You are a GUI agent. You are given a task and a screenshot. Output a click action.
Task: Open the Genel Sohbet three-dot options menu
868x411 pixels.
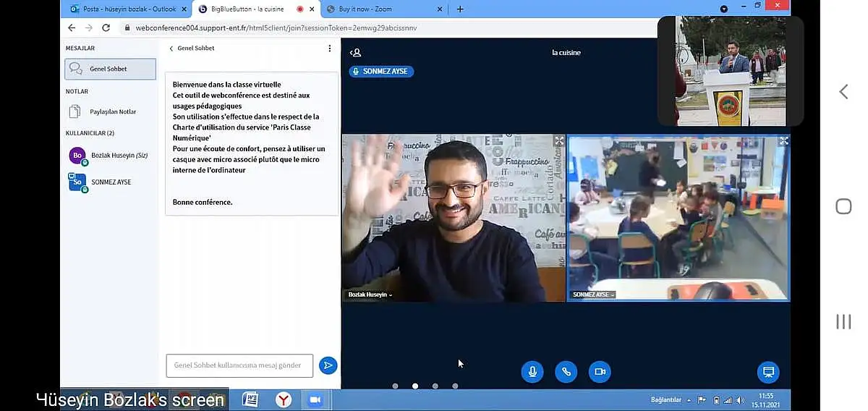click(330, 48)
